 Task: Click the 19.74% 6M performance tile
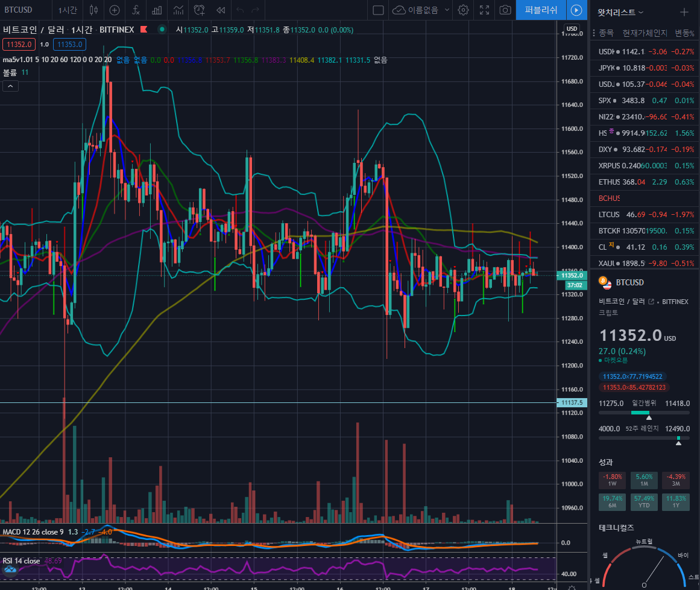point(612,502)
